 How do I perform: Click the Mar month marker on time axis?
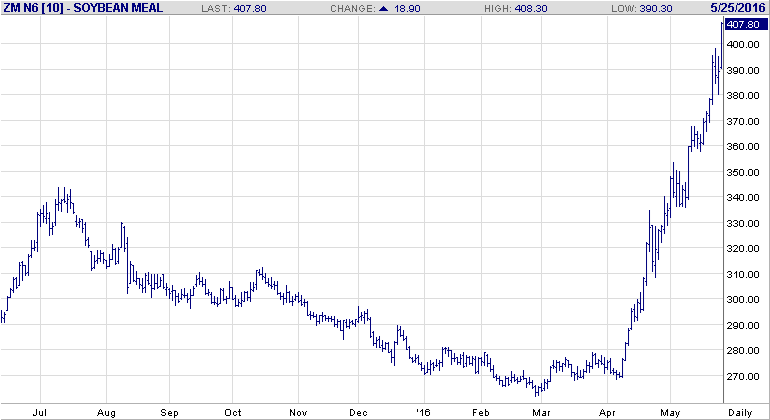tap(541, 411)
